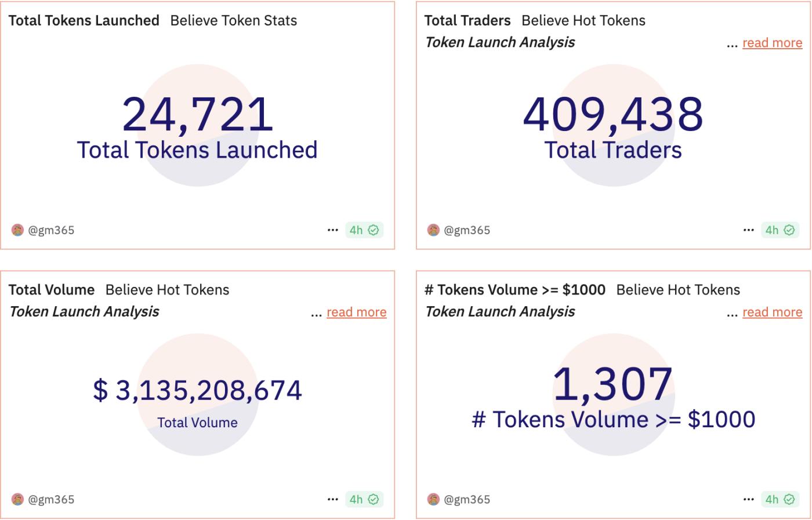Open the ellipsis options menu on Total Tokens Launched card
The image size is (812, 520).
332,230
